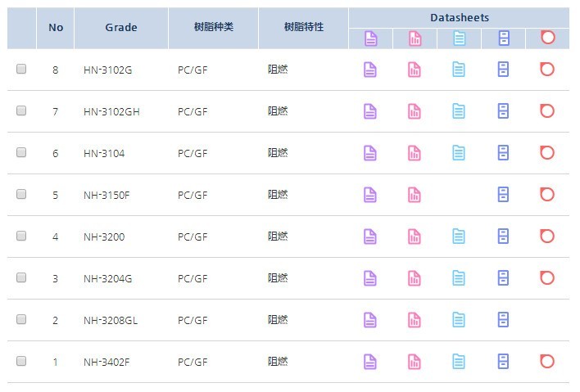Open pink chart datasheet for NH-3402F
Image resolution: width=580 pixels, height=392 pixels.
coord(415,362)
